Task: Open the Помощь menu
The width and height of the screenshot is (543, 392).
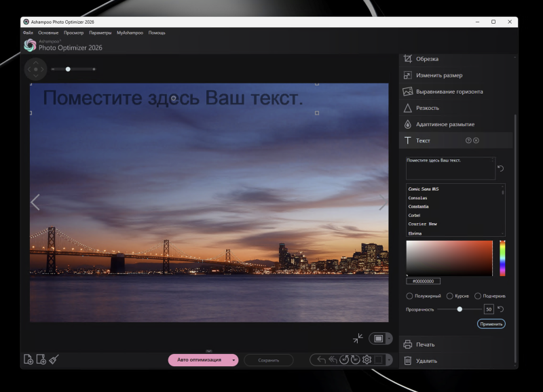Action: tap(157, 33)
